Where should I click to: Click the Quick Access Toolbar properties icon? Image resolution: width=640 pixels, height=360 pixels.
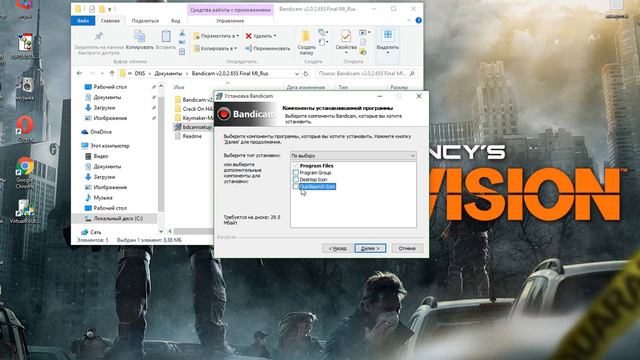pyautogui.click(x=92, y=9)
